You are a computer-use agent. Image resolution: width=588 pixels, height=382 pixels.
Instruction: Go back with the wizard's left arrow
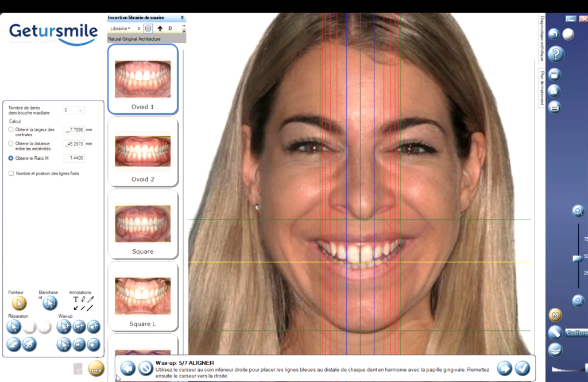[x=128, y=368]
